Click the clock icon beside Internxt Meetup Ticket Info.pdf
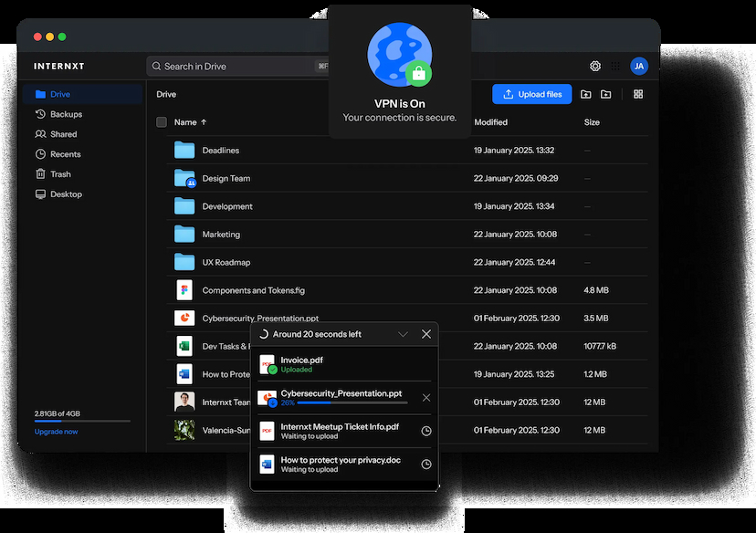 click(x=426, y=431)
